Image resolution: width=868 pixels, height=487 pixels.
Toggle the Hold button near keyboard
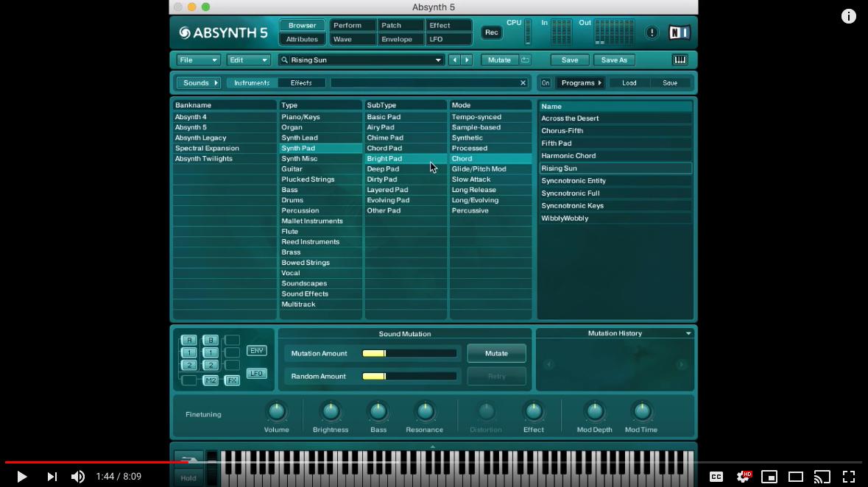(188, 478)
